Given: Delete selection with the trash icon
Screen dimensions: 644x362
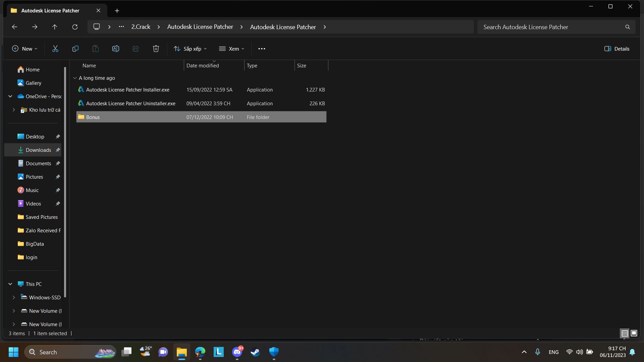Looking at the screenshot, I should [x=156, y=49].
